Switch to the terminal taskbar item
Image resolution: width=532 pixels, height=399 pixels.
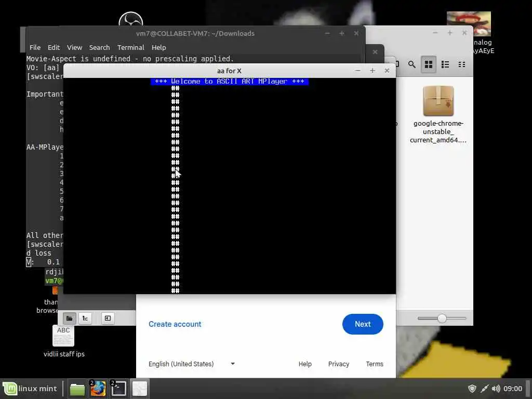[118, 389]
